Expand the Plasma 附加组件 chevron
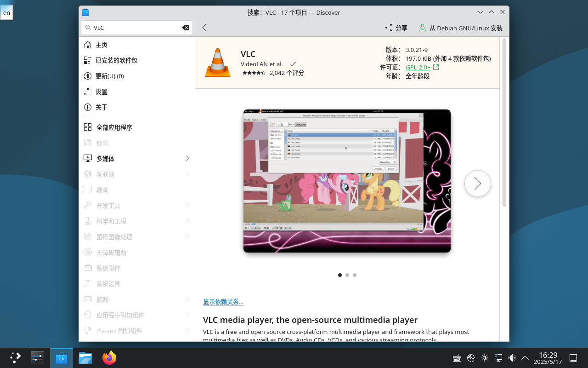 [187, 330]
